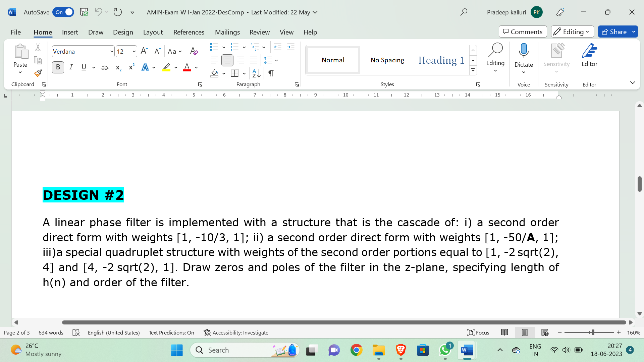Toggle Show/Hide paragraph marks
The image size is (644, 362).
(271, 73)
